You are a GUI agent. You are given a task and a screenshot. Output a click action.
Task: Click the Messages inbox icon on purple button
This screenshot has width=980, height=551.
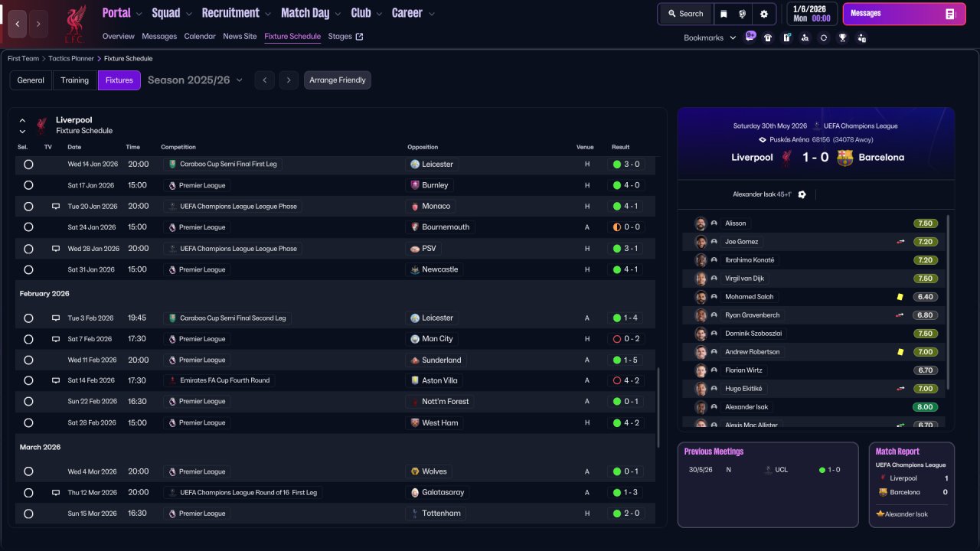[950, 14]
